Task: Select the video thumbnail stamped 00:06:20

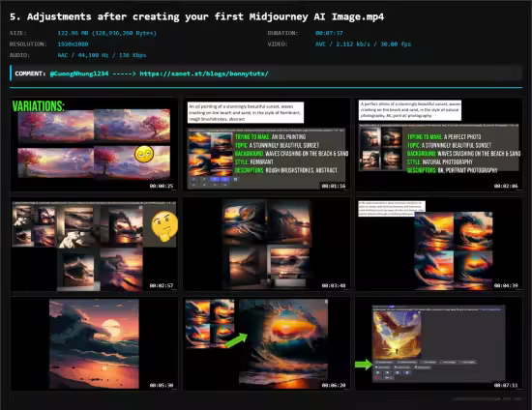Action: pyautogui.click(x=267, y=344)
